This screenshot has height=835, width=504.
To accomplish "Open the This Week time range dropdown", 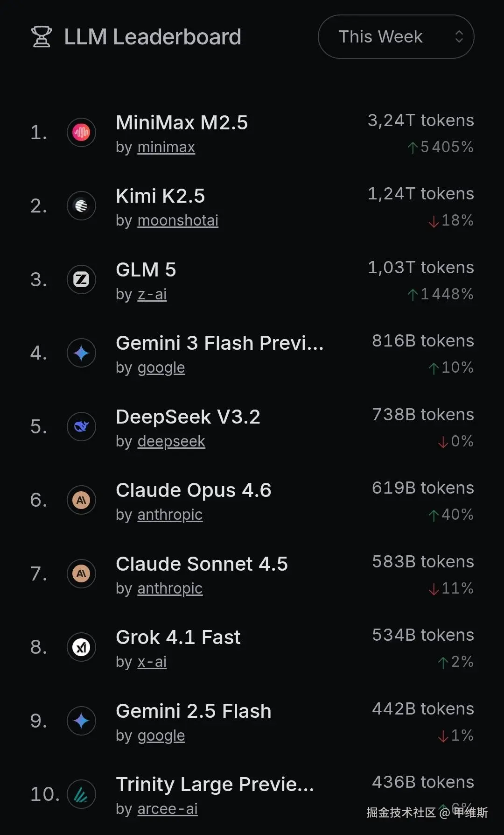I will pos(380,37).
